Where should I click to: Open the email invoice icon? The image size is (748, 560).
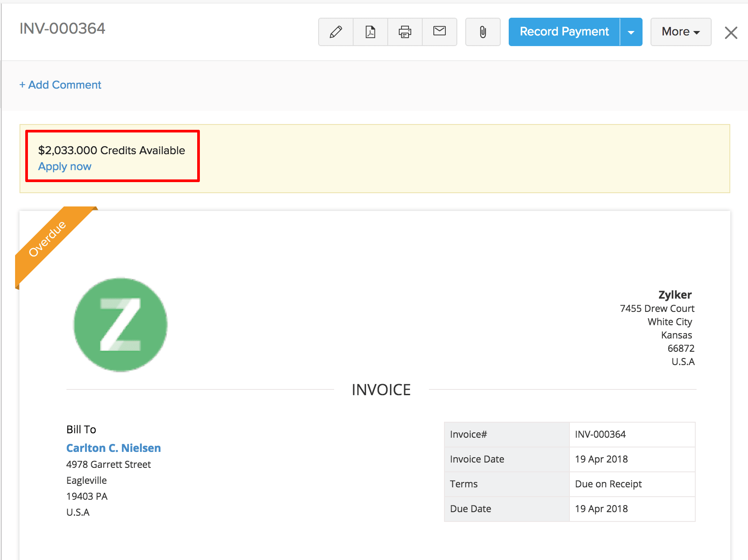[x=439, y=31]
